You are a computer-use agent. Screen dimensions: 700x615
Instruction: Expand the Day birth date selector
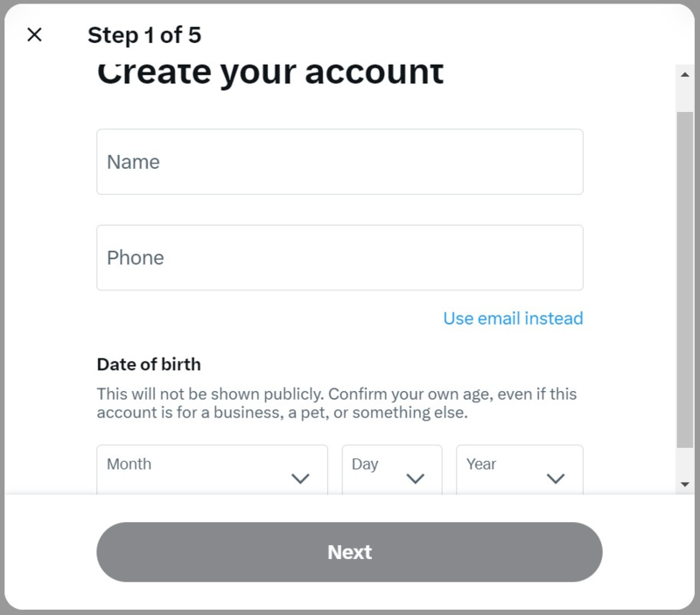pyautogui.click(x=391, y=470)
